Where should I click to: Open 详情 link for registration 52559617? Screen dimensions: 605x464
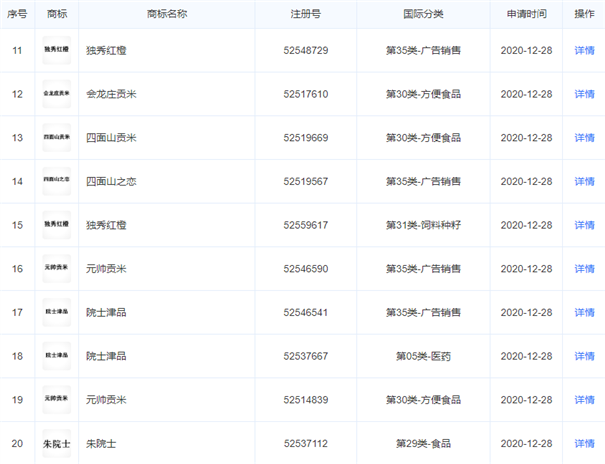(x=584, y=225)
